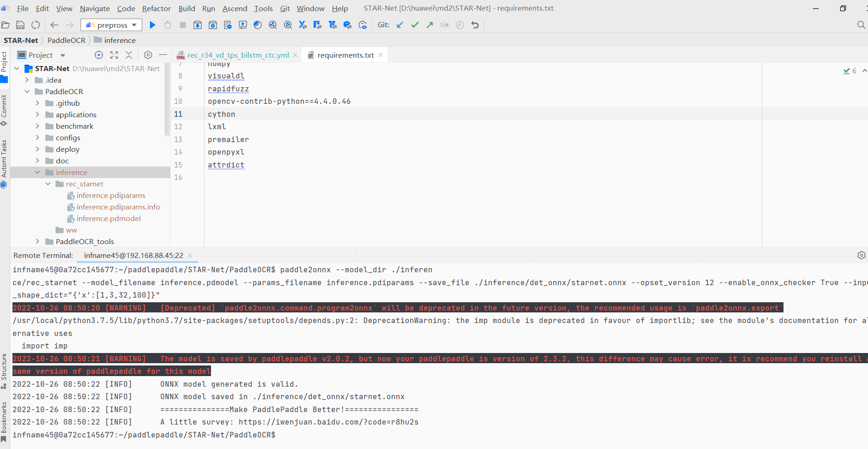Navigate back with the left arrow

pyautogui.click(x=54, y=25)
